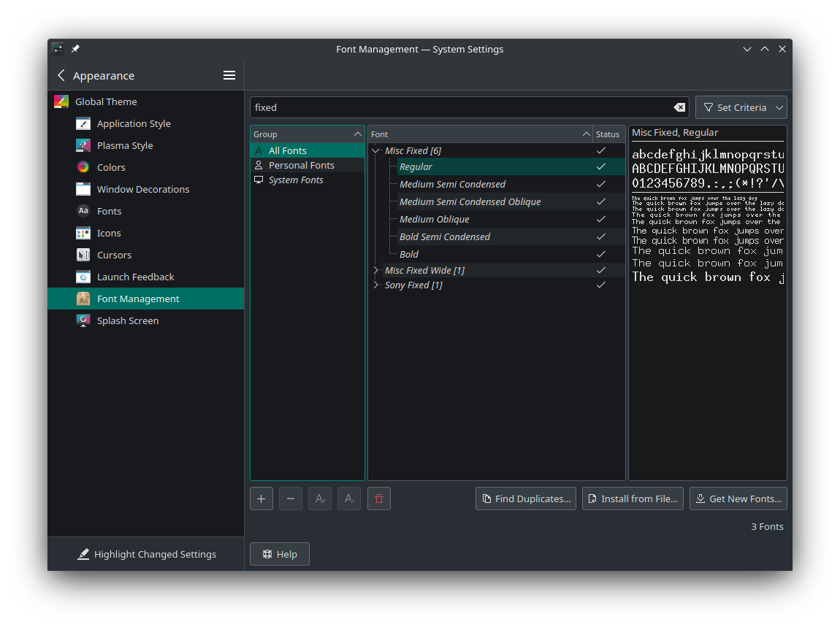840x627 pixels.
Task: Open Plasma Style settings
Action: point(145,146)
